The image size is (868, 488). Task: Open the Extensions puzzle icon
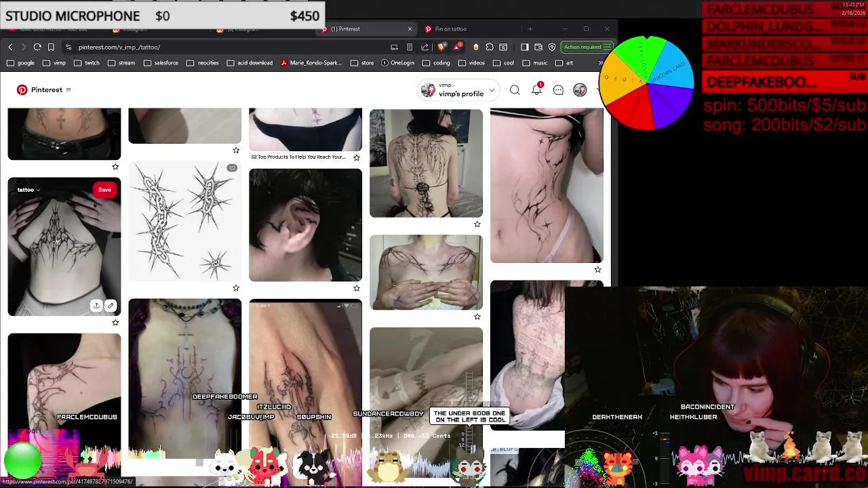[490, 47]
